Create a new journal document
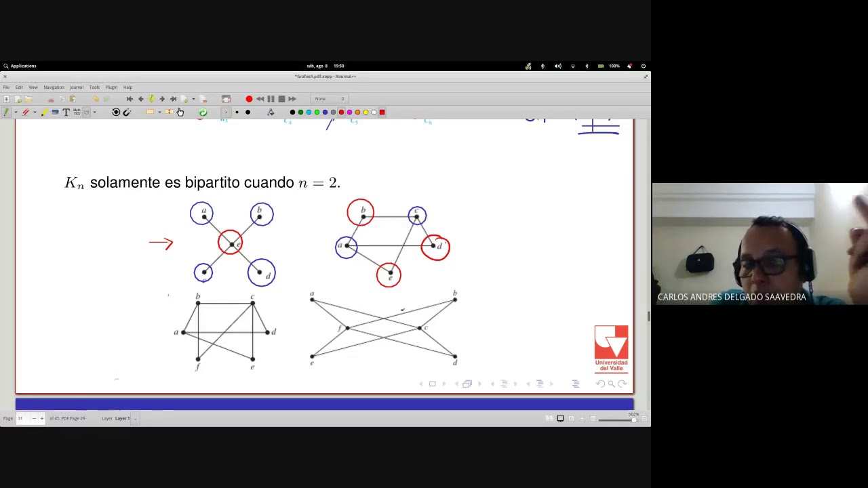Image resolution: width=868 pixels, height=488 pixels. (x=18, y=99)
